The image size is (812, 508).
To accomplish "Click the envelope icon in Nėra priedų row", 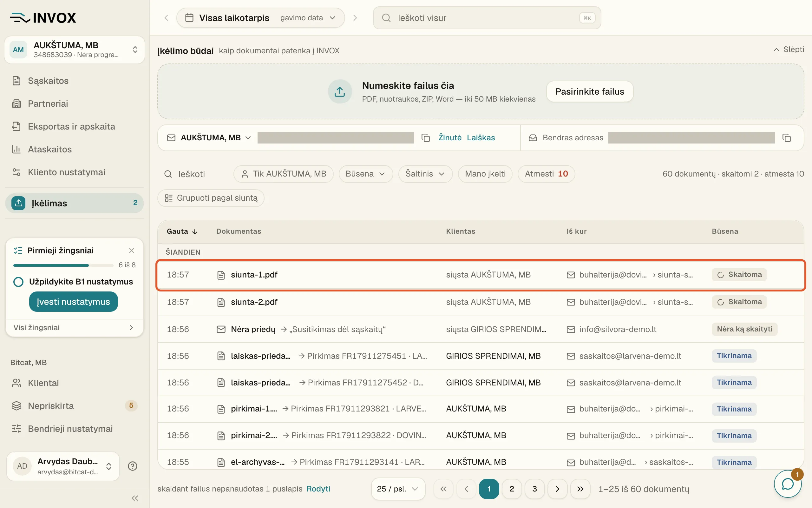I will [x=221, y=329].
